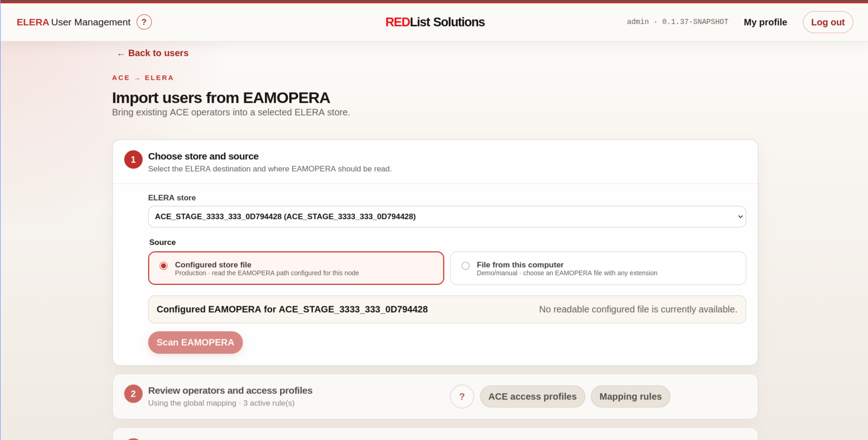Screen dimensions: 868x440
Task: Open ACE access profiles
Action: click(532, 396)
